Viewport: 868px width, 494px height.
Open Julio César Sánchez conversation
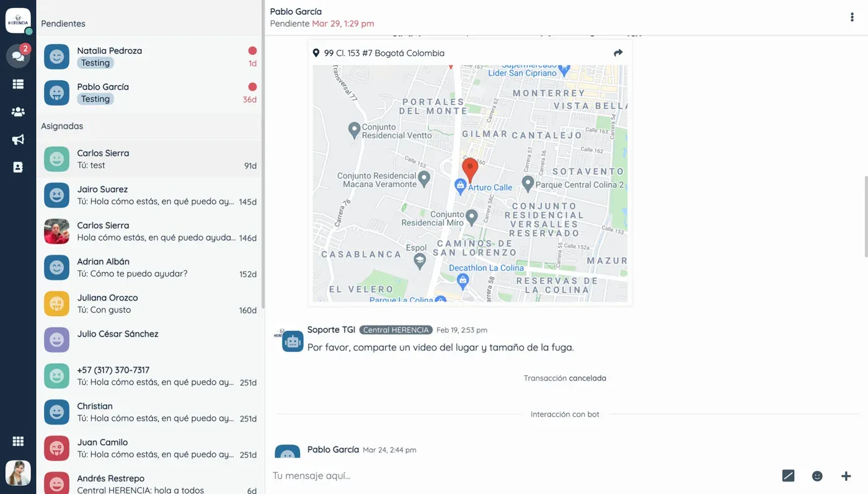(x=150, y=340)
